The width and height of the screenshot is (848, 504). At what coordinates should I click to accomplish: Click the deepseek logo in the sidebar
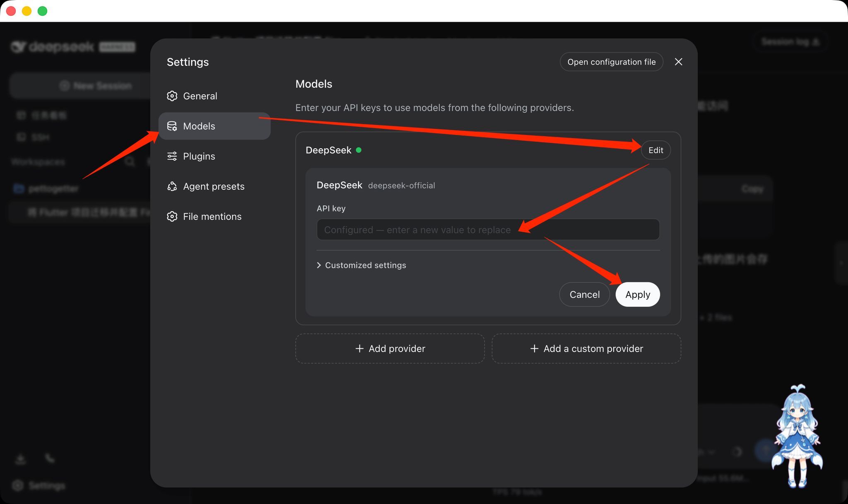[73, 47]
